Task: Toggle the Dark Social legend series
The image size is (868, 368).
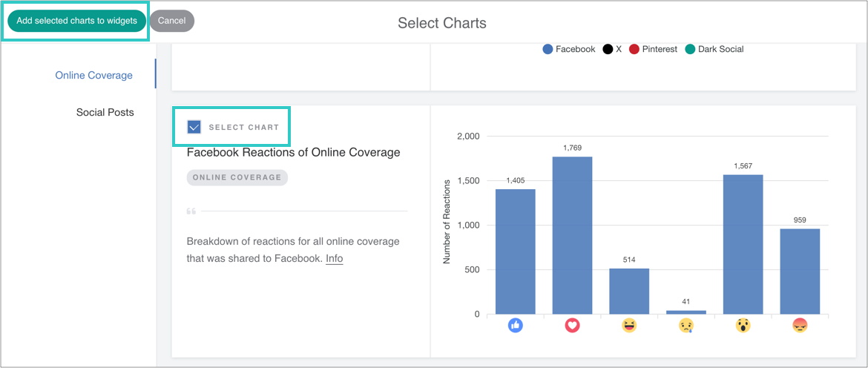Action: click(714, 49)
